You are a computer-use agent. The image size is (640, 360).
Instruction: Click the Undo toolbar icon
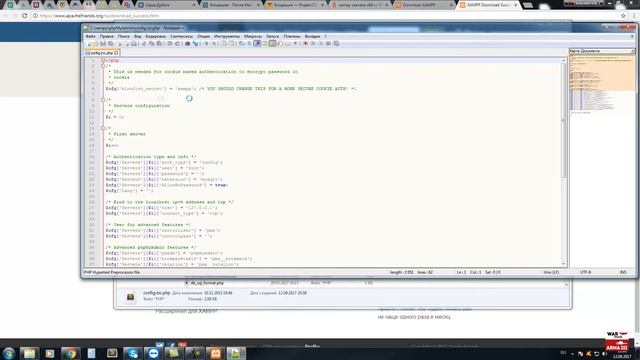(169, 44)
